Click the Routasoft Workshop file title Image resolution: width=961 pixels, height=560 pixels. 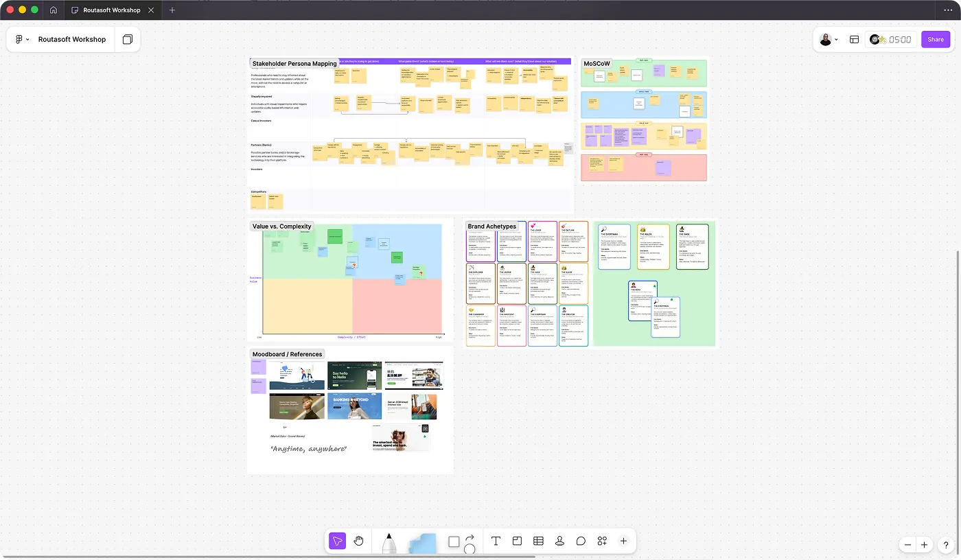coord(72,39)
